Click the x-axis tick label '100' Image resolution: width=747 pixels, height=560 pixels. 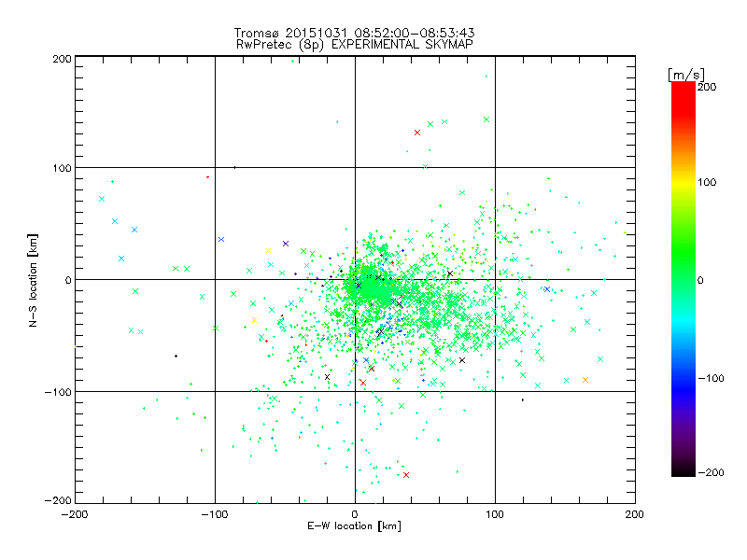(x=495, y=514)
